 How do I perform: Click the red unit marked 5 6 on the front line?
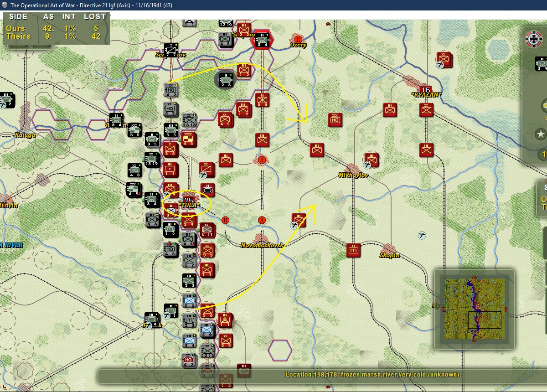pyautogui.click(x=207, y=311)
